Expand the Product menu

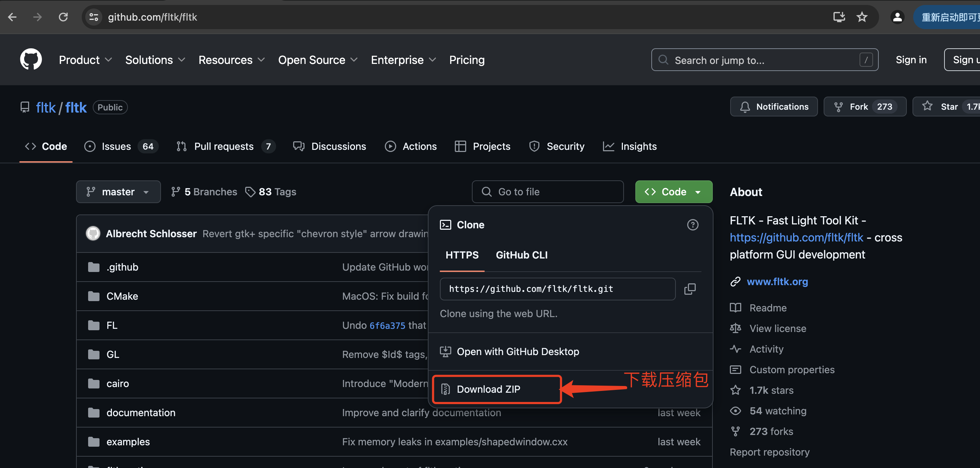pyautogui.click(x=85, y=60)
